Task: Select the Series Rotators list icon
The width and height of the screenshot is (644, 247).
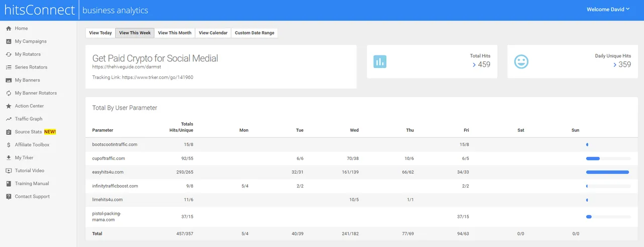Action: (x=9, y=67)
